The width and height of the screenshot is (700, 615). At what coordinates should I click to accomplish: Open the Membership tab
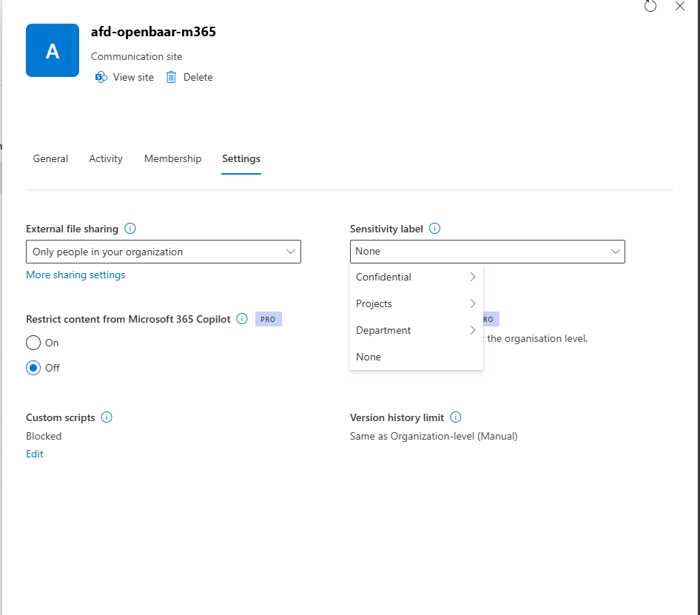172,158
